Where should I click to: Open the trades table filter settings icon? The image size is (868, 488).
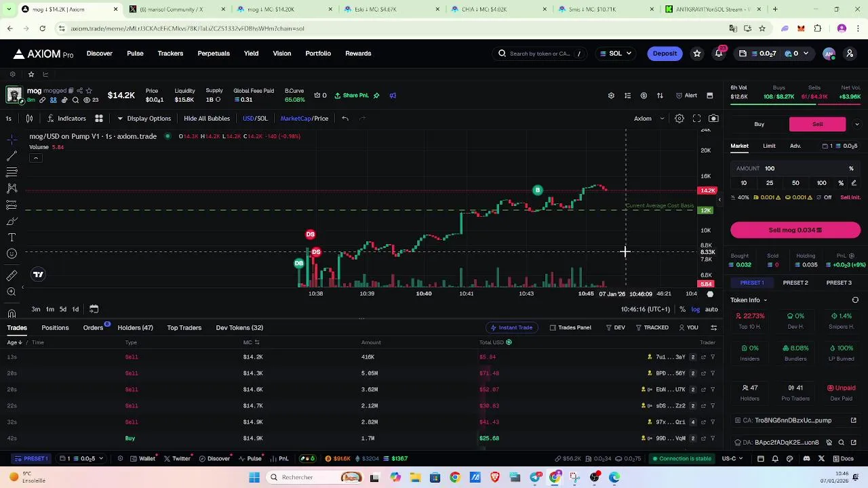(713, 328)
